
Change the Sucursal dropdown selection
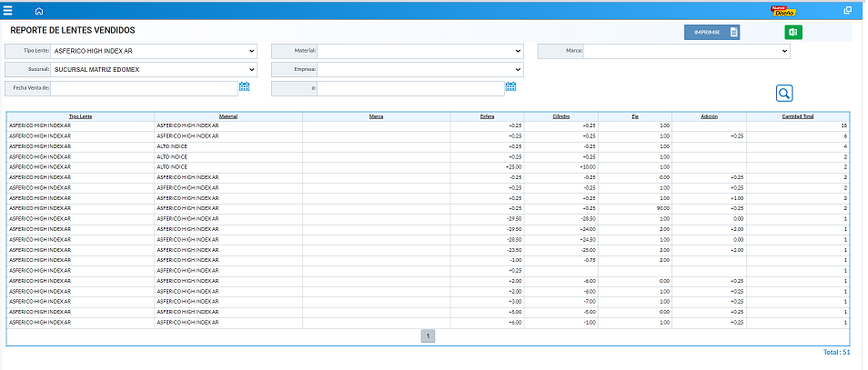154,70
